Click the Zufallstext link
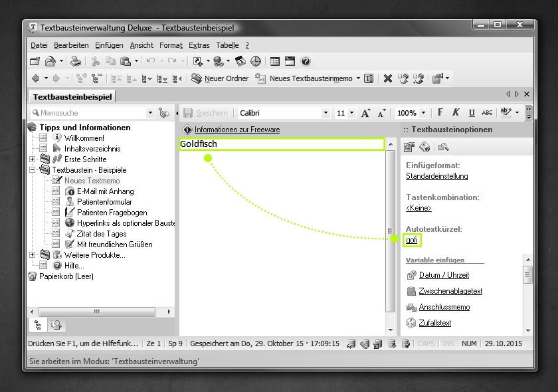Viewport: 558px width, 392px height. click(435, 323)
